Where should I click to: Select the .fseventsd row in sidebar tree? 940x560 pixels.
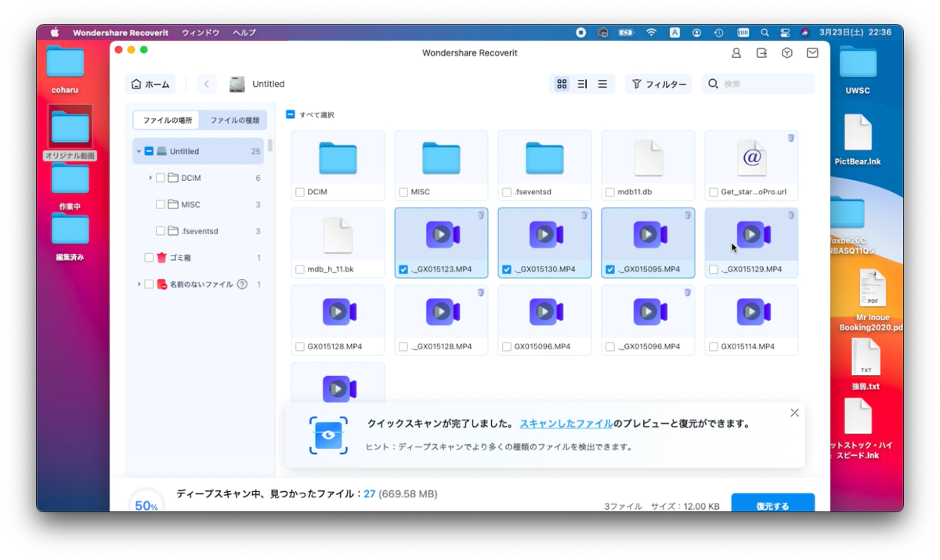coord(198,231)
